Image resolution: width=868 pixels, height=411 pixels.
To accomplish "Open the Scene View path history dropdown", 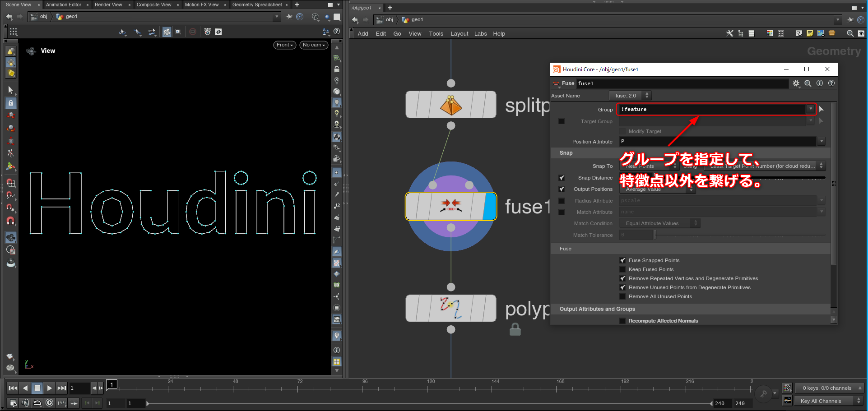I will [277, 17].
